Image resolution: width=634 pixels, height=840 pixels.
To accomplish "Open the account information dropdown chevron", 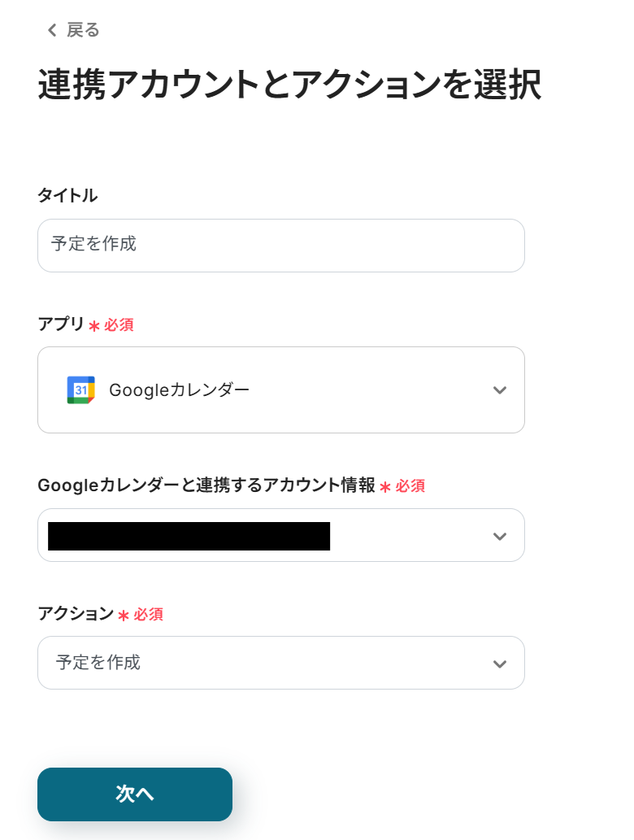I will tap(500, 536).
